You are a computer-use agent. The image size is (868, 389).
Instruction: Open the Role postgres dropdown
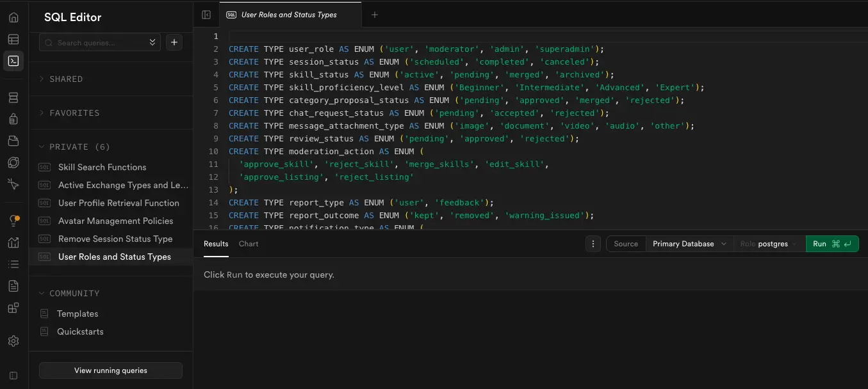769,244
